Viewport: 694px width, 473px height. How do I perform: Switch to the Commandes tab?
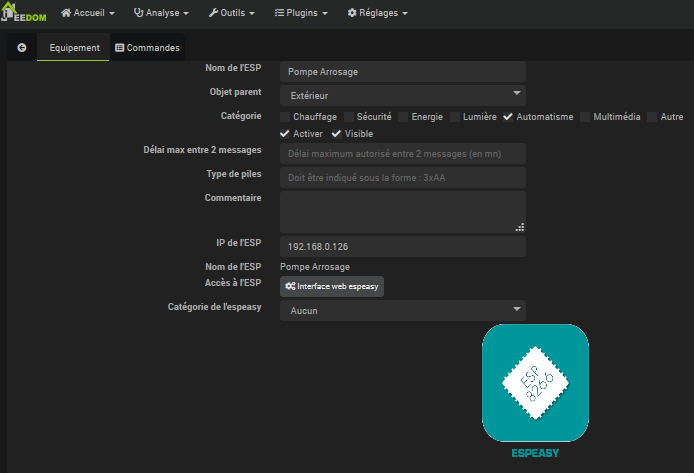pos(147,47)
